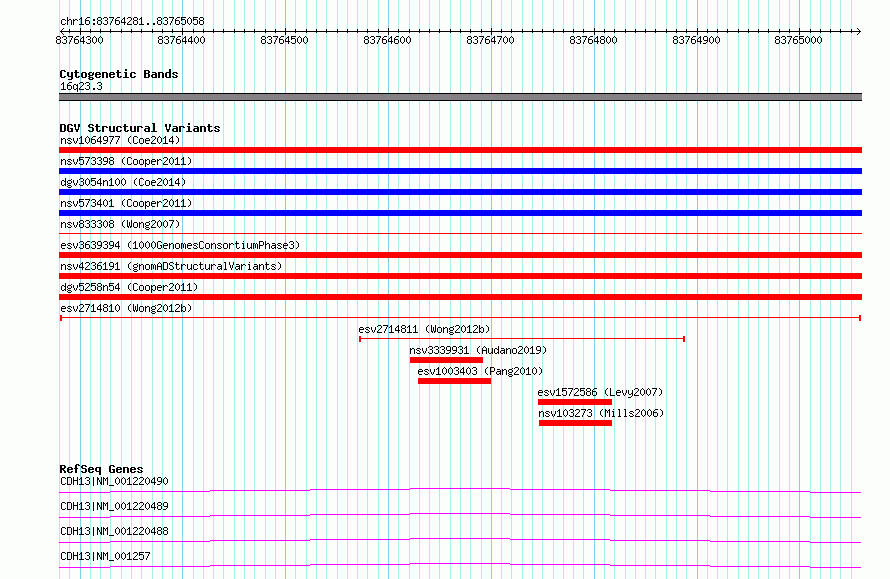Select the blue bar of dgv3054n100
Screen dimensions: 890x579
(x=460, y=192)
